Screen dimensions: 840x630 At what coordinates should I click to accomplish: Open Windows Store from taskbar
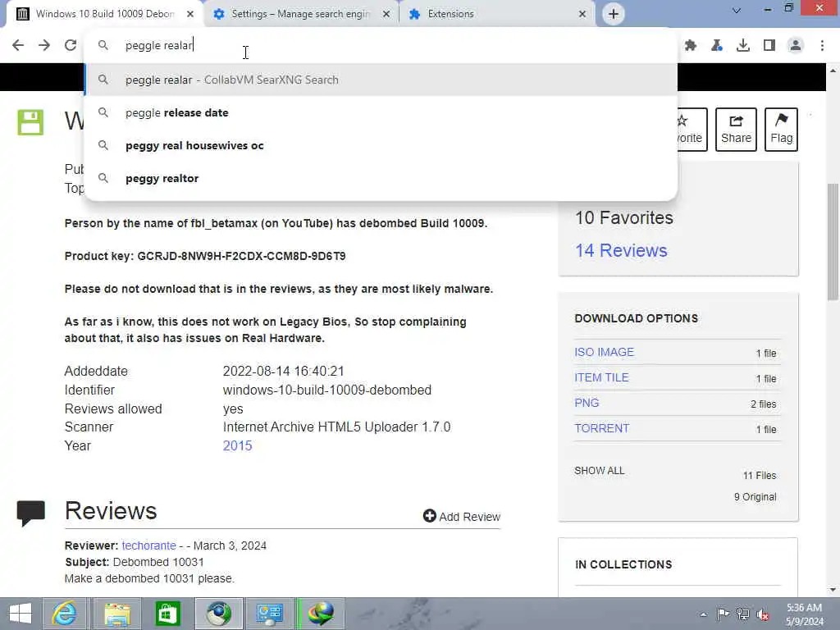(x=167, y=614)
